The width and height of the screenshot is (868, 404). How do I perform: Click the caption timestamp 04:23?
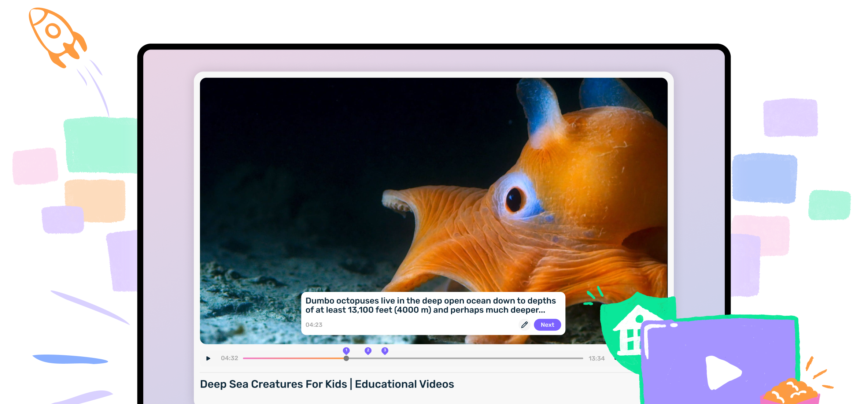tap(314, 325)
